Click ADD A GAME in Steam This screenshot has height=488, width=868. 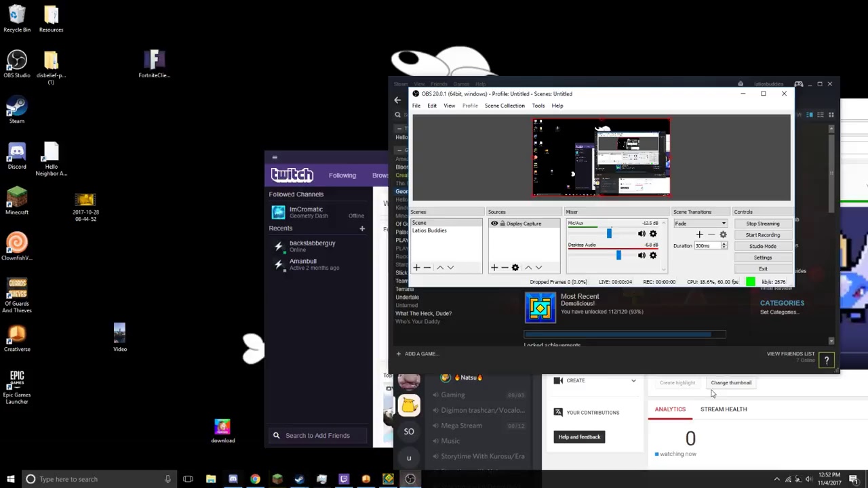pos(416,354)
